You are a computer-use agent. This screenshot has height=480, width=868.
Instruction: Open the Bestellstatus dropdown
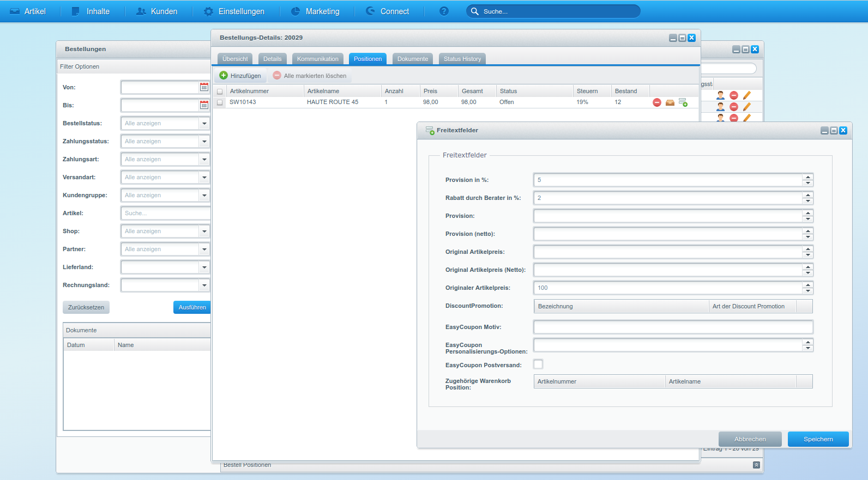click(204, 123)
